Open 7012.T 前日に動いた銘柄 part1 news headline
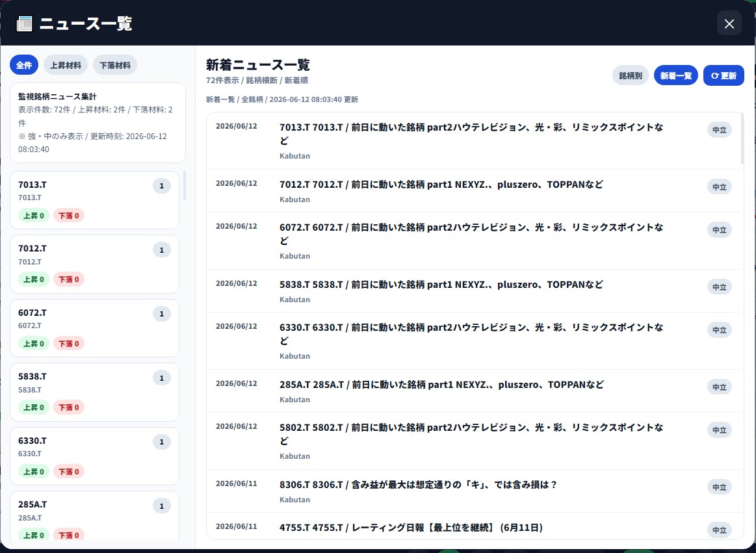Screen dimensions: 756x553 (441, 184)
